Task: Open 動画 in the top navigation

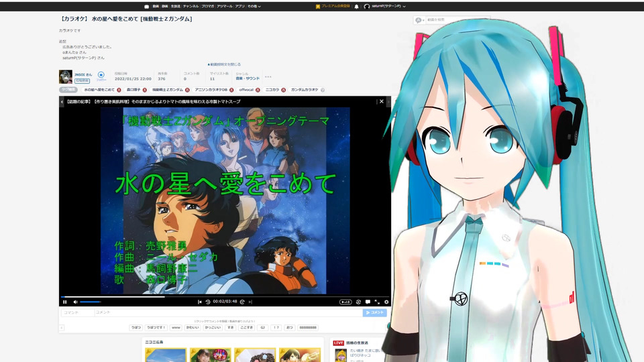Action: pyautogui.click(x=156, y=6)
